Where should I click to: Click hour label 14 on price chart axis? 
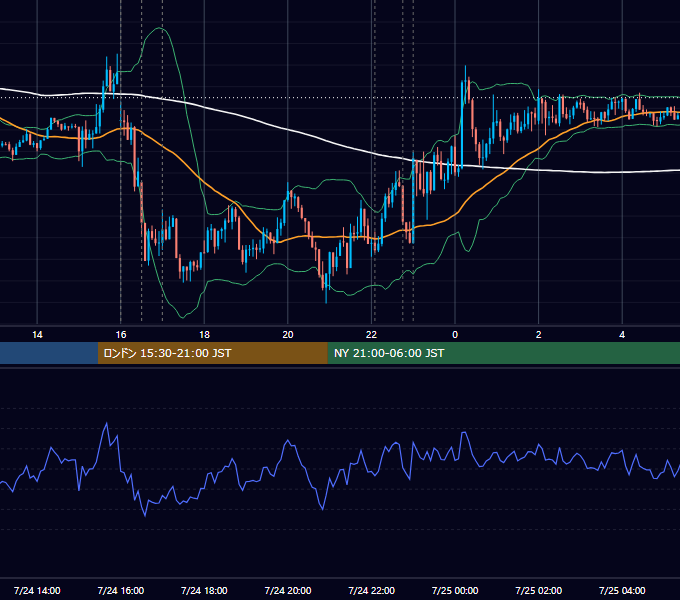click(x=37, y=335)
